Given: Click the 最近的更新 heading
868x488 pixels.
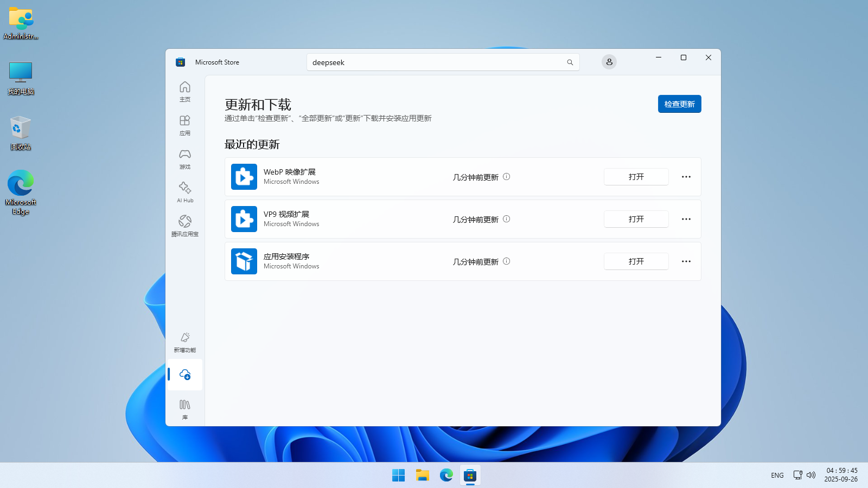Looking at the screenshot, I should (x=252, y=144).
